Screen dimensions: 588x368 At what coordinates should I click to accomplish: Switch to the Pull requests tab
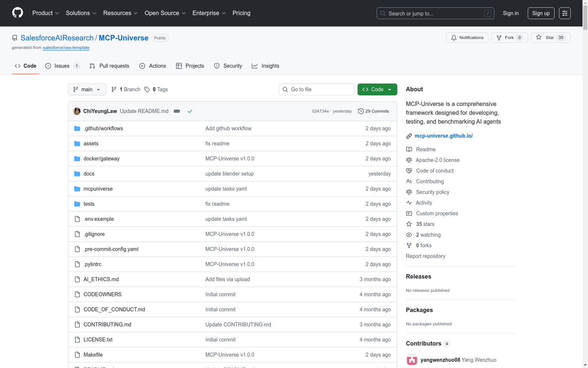click(110, 66)
